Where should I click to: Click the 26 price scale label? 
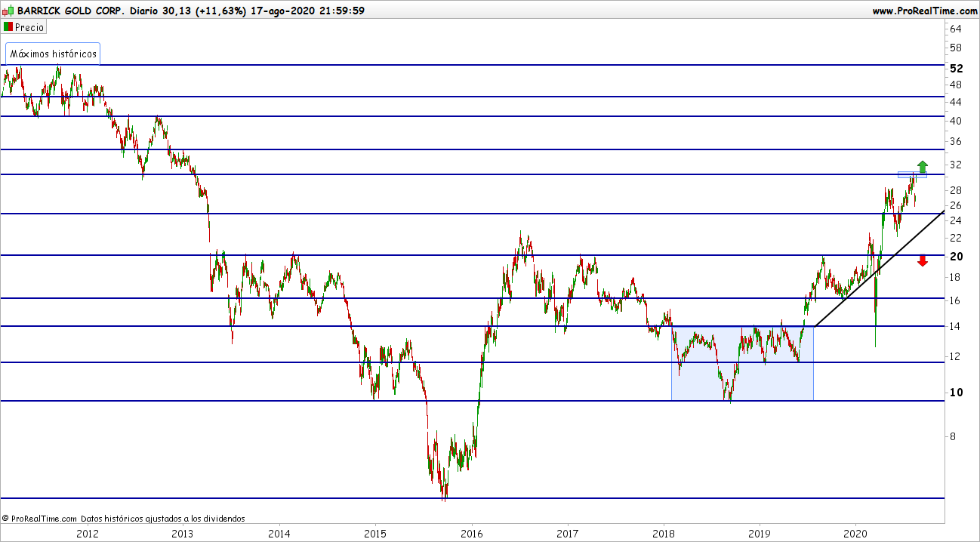pos(955,205)
